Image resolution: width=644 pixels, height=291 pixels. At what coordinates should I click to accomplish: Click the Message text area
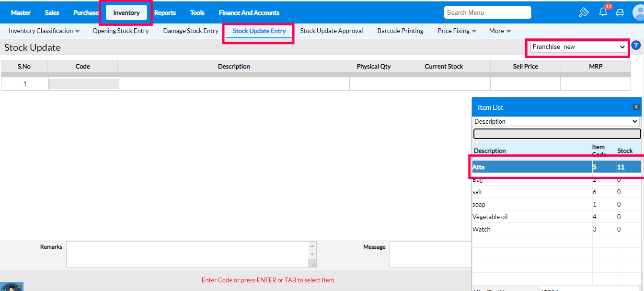point(430,254)
